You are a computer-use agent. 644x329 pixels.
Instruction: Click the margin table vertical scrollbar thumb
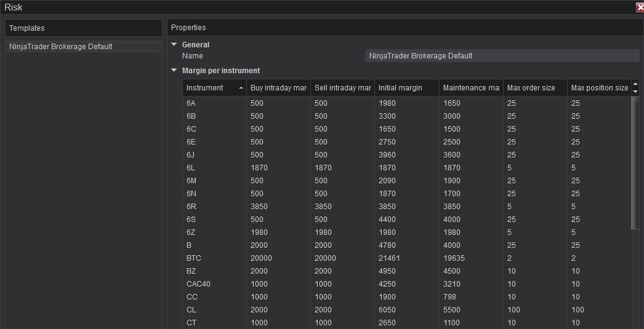coord(635,163)
